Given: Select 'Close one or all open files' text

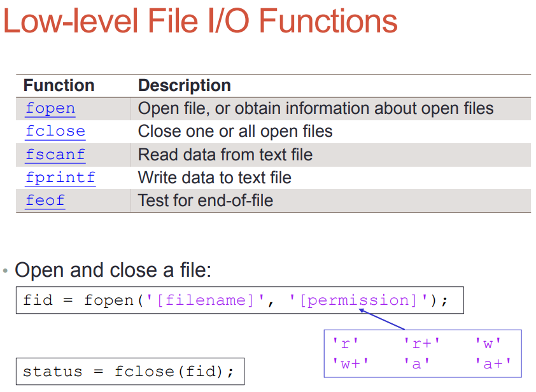Looking at the screenshot, I should pos(235,131).
